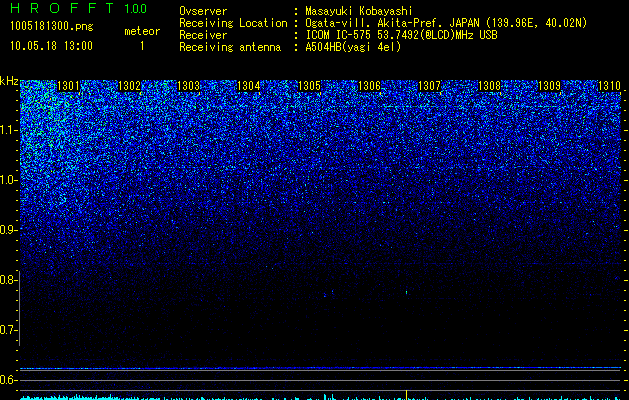Screen dimensions: 629x400
Task: Click the date stamp 10.05.18 13:00
Action: [x=51, y=46]
